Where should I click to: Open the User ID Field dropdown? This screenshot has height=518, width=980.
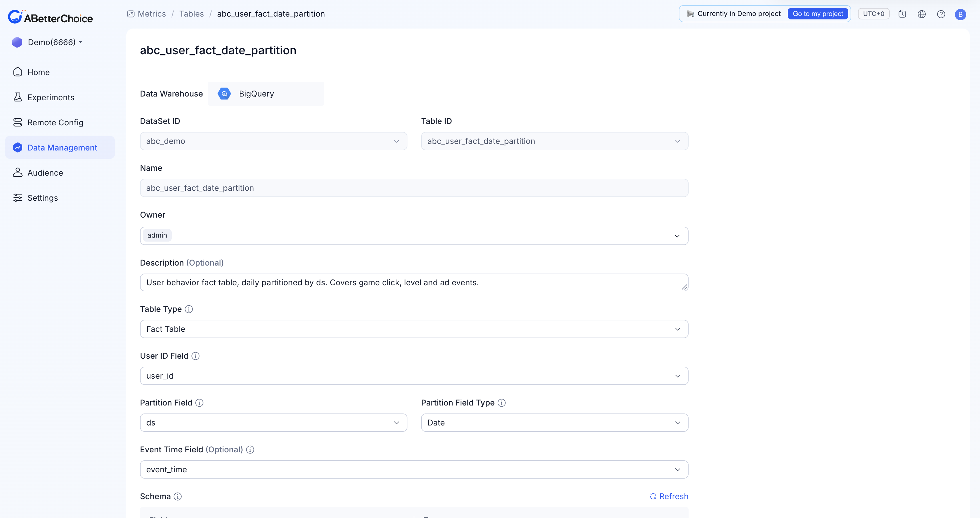click(x=414, y=376)
